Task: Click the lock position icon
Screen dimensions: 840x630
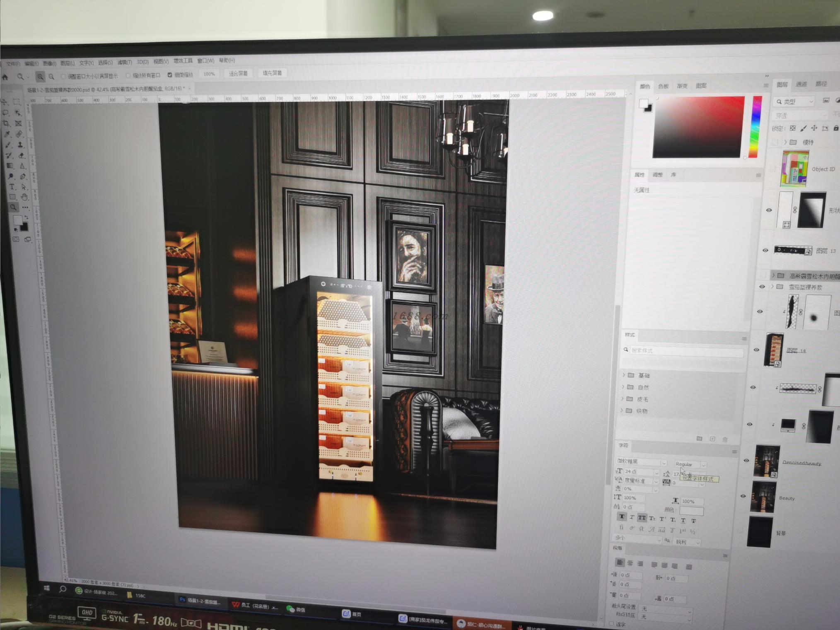Action: tap(814, 128)
